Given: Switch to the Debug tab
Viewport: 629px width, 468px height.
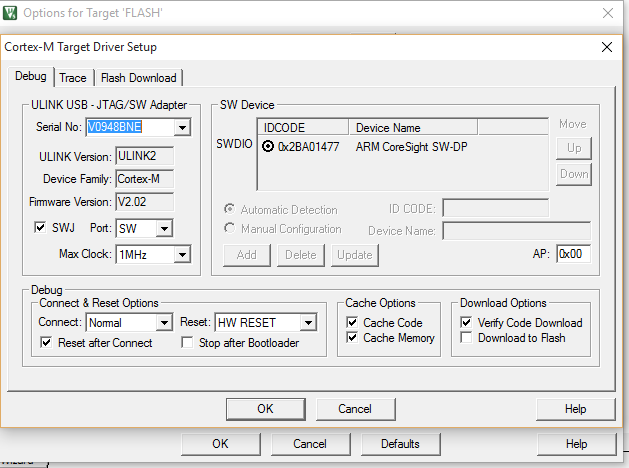Looking at the screenshot, I should pos(30,76).
